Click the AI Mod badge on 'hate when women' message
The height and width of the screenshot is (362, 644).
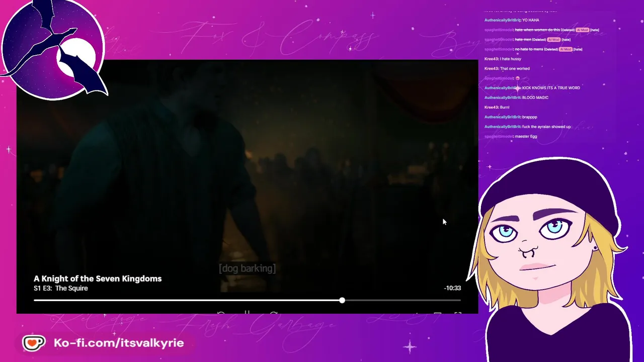click(582, 30)
